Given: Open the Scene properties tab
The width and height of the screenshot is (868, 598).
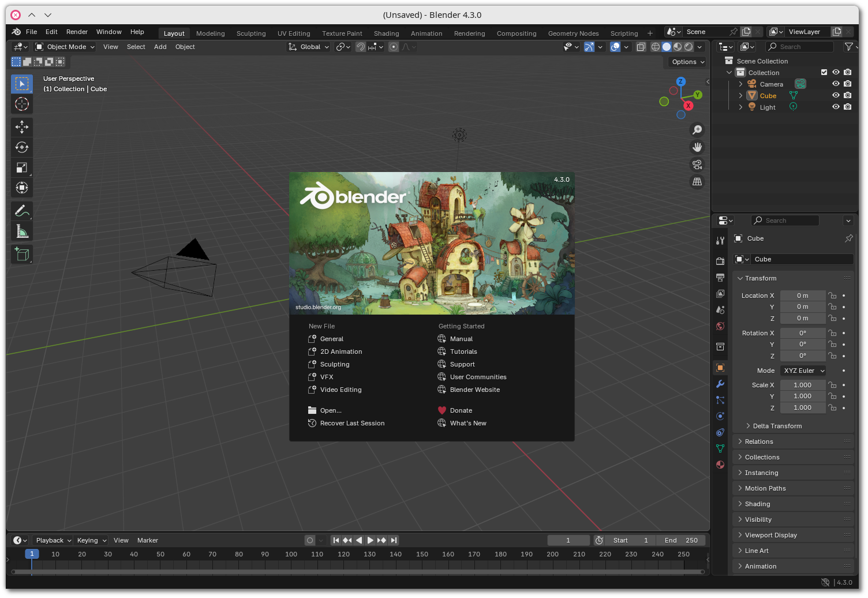Looking at the screenshot, I should click(720, 310).
